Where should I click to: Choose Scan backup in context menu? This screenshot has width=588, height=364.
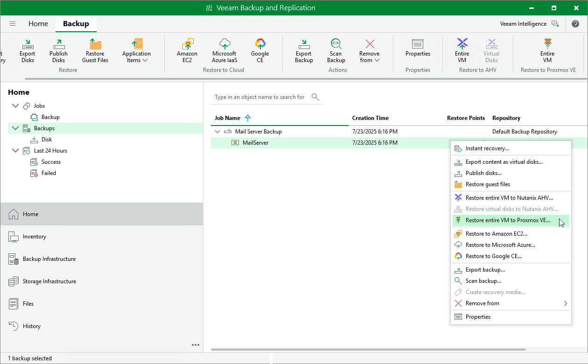[x=511, y=281]
